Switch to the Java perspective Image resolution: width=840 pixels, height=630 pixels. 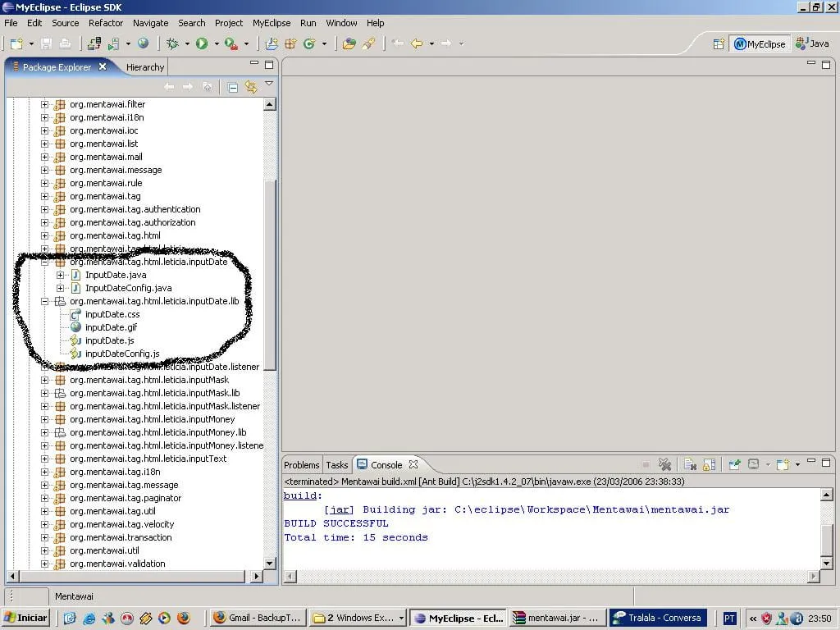point(812,43)
